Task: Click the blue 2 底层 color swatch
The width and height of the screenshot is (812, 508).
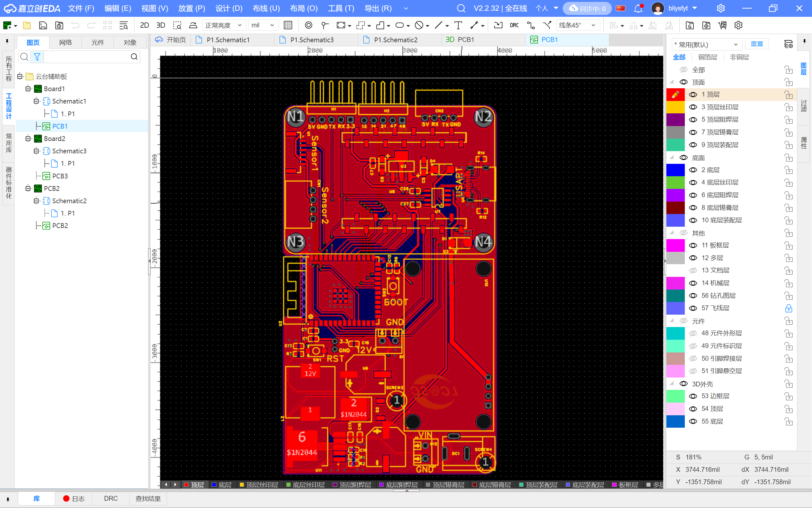Action: point(675,170)
